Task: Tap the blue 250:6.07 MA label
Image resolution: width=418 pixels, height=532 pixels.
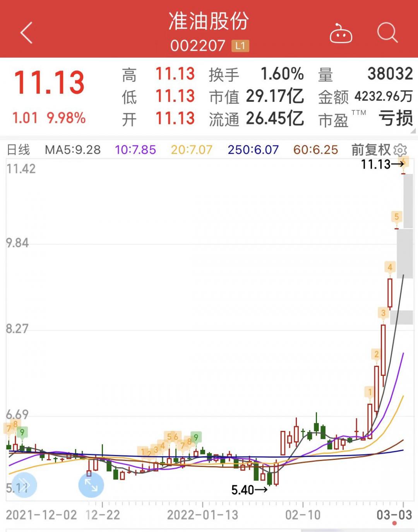Action: coord(253,150)
